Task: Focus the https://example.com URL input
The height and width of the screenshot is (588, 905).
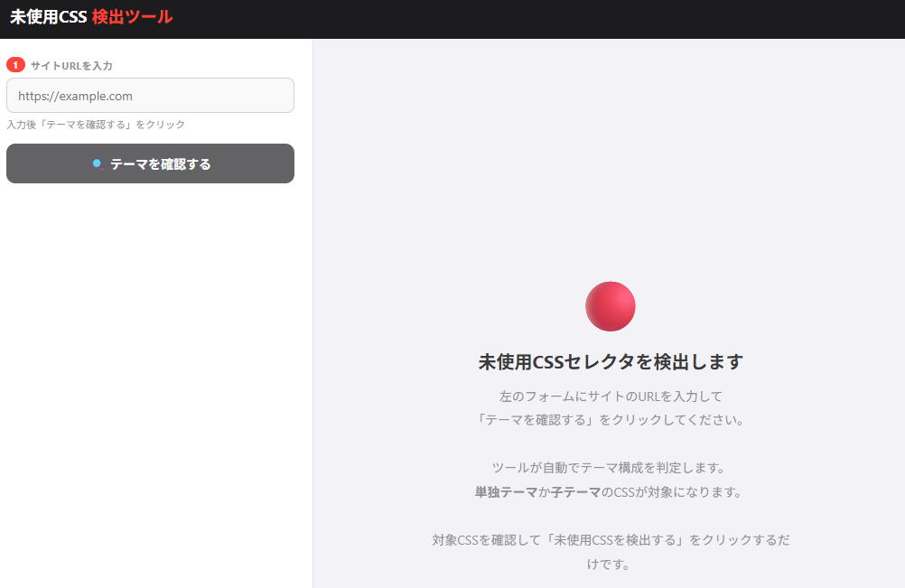Action: click(150, 95)
